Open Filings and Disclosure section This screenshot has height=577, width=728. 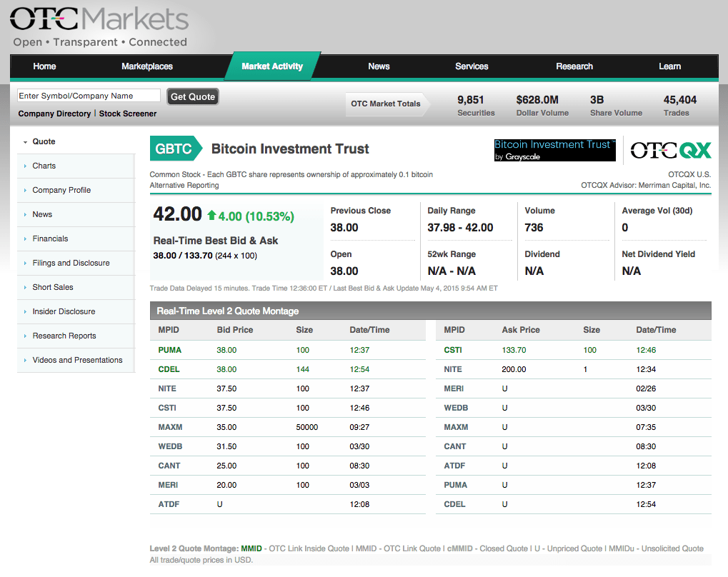(71, 263)
